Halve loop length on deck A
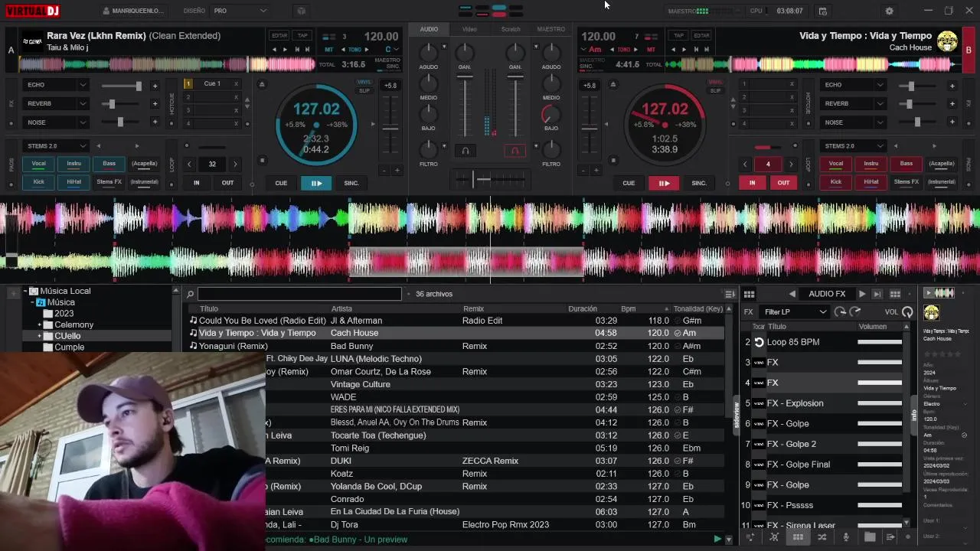Screen dimensions: 980x551 189,164
